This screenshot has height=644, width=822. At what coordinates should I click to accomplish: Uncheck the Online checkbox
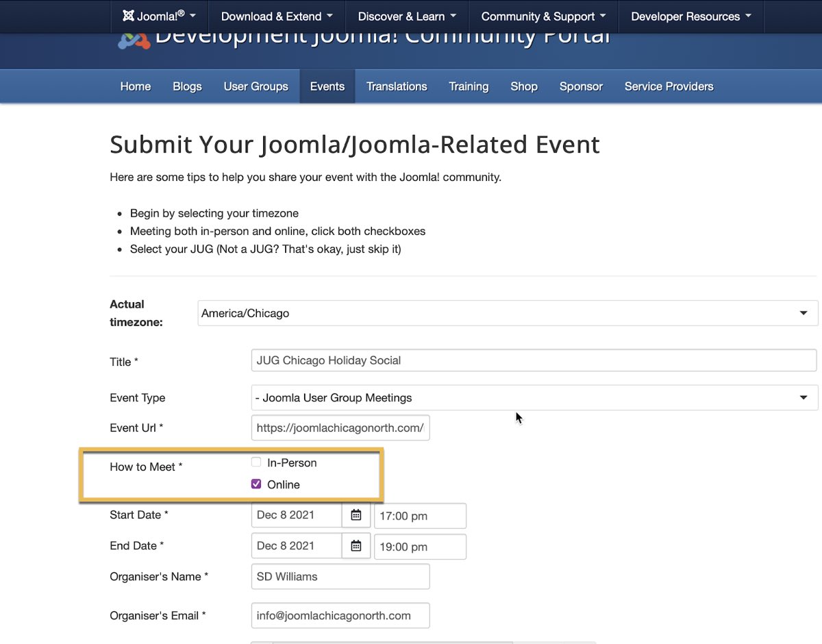coord(256,484)
